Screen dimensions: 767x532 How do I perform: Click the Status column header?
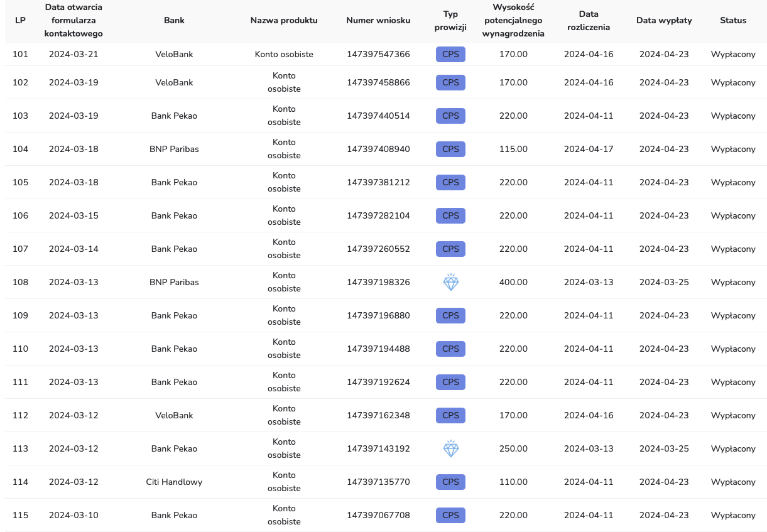point(733,21)
